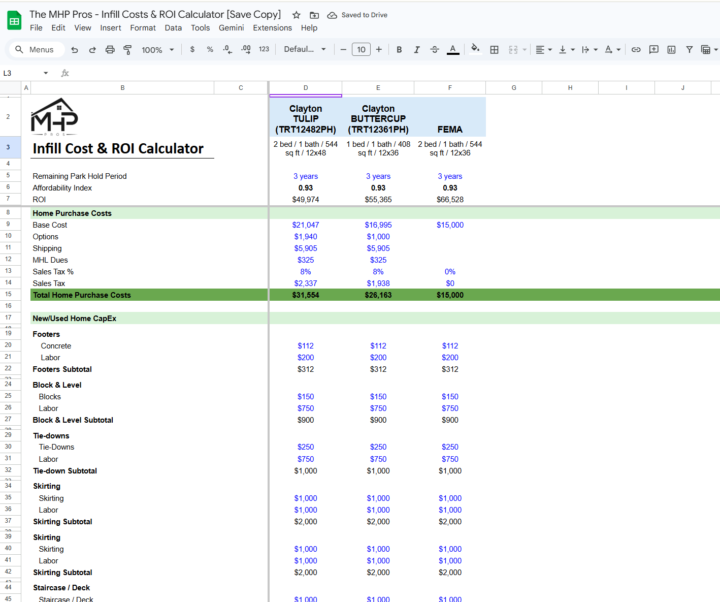Open the Help menu
Image resolution: width=720 pixels, height=602 pixels.
coord(309,28)
